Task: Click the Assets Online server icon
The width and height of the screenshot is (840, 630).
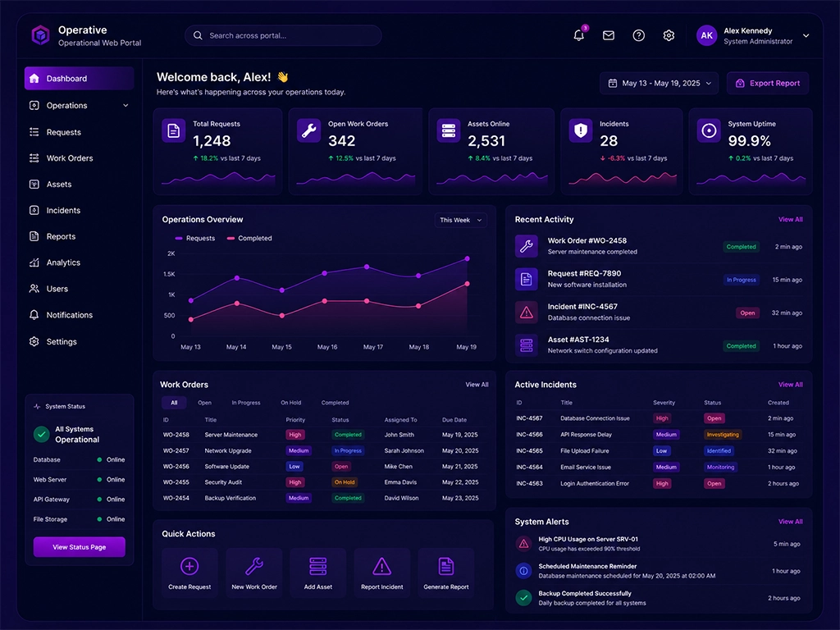Action: (449, 130)
